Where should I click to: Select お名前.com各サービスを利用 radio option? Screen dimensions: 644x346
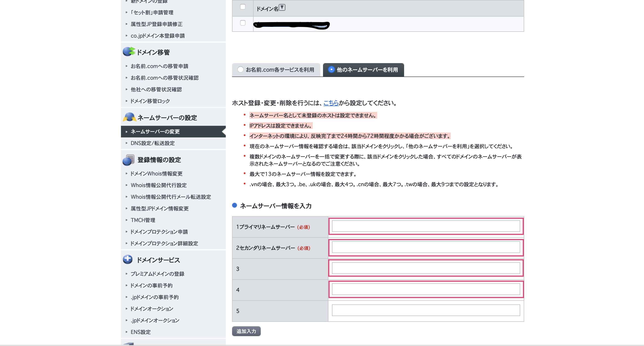coord(241,69)
